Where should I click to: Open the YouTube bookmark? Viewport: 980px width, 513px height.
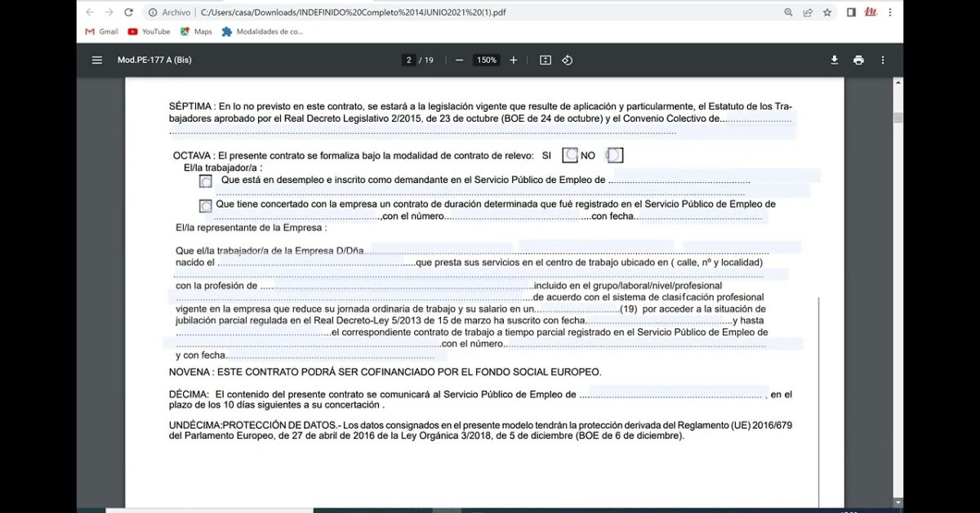pyautogui.click(x=149, y=32)
